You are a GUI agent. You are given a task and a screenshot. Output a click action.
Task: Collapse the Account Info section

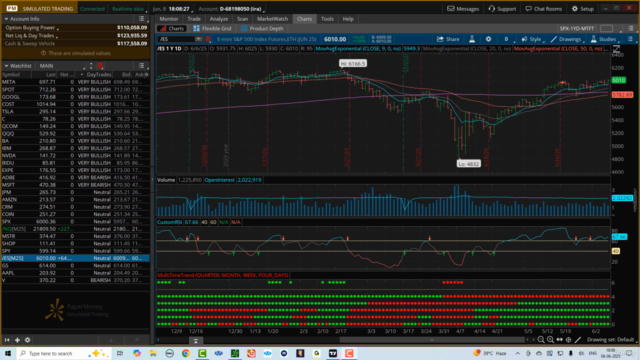point(6,19)
